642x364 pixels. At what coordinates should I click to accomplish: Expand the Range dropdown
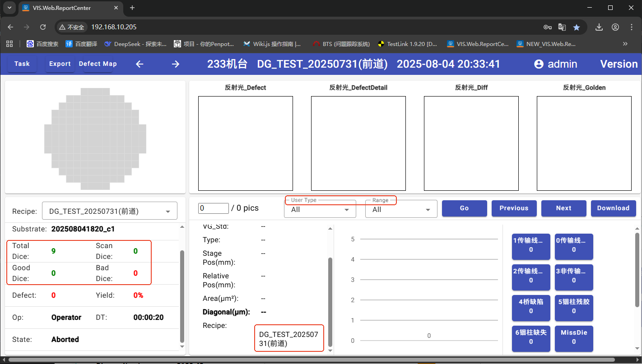pyautogui.click(x=401, y=209)
